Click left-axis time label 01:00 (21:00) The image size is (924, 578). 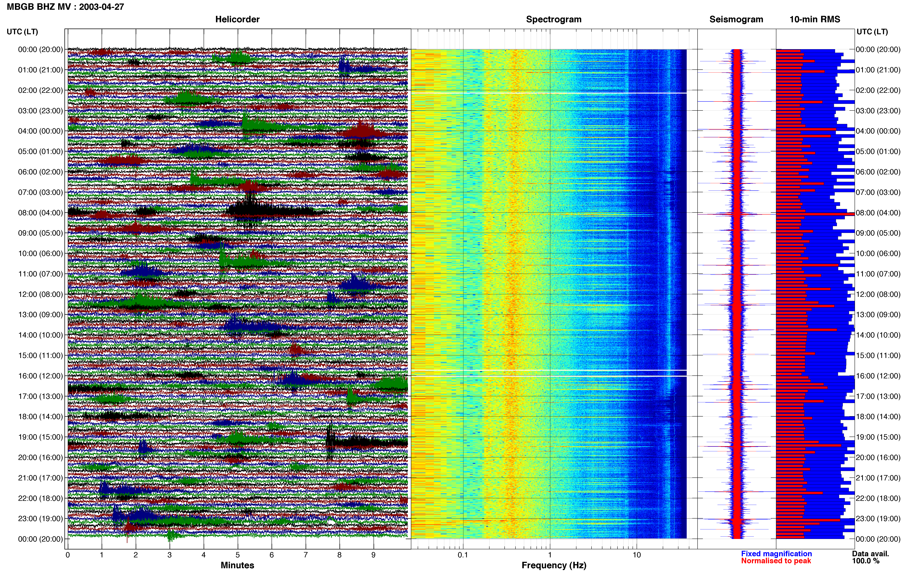[x=41, y=70]
